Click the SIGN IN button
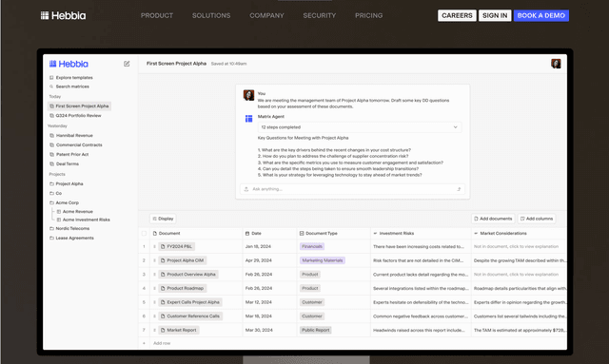The height and width of the screenshot is (364, 609). click(x=495, y=15)
